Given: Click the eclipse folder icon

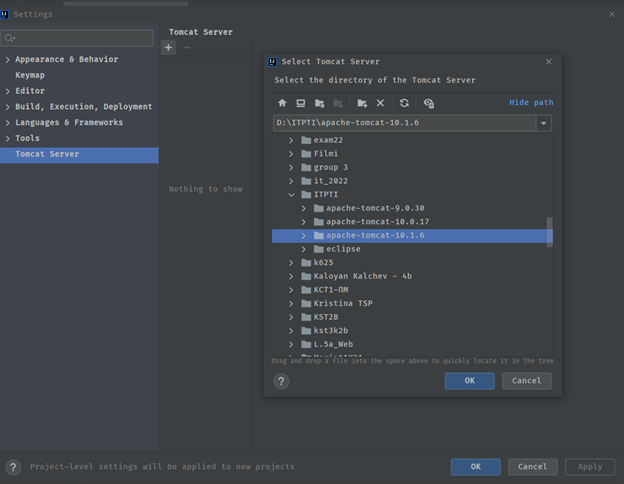Looking at the screenshot, I should point(318,249).
